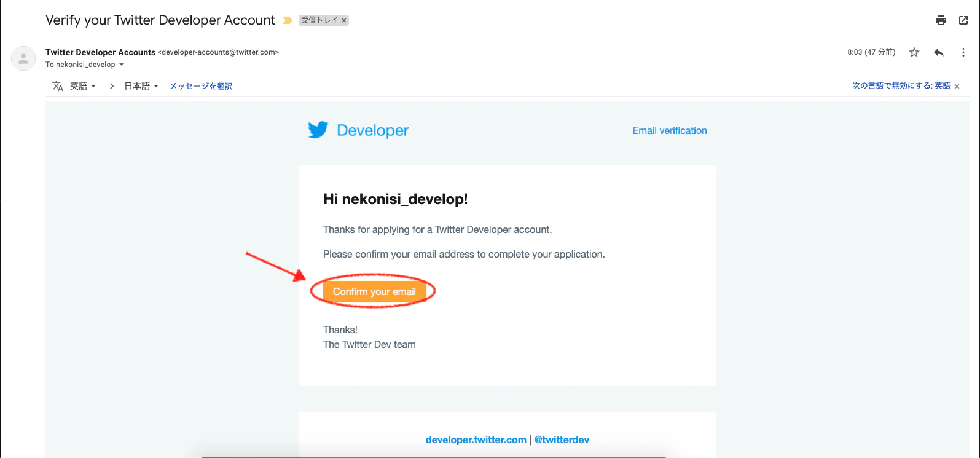980x458 pixels.
Task: Click sender name Twitter Developer Accounts
Action: [x=100, y=52]
